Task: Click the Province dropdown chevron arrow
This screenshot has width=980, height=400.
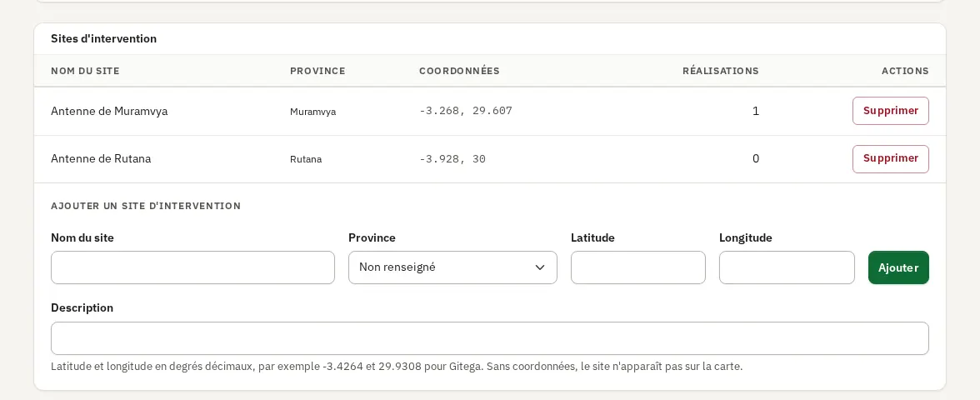Action: coord(539,267)
